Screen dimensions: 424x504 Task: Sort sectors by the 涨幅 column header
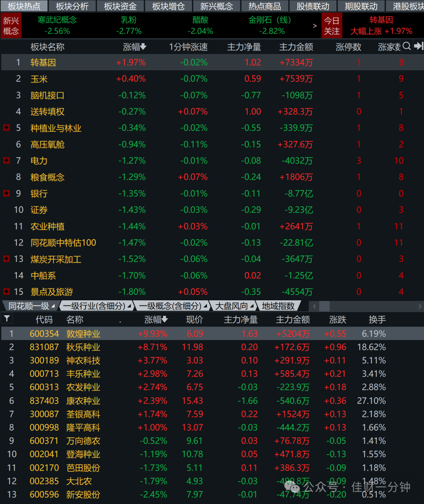(x=134, y=47)
